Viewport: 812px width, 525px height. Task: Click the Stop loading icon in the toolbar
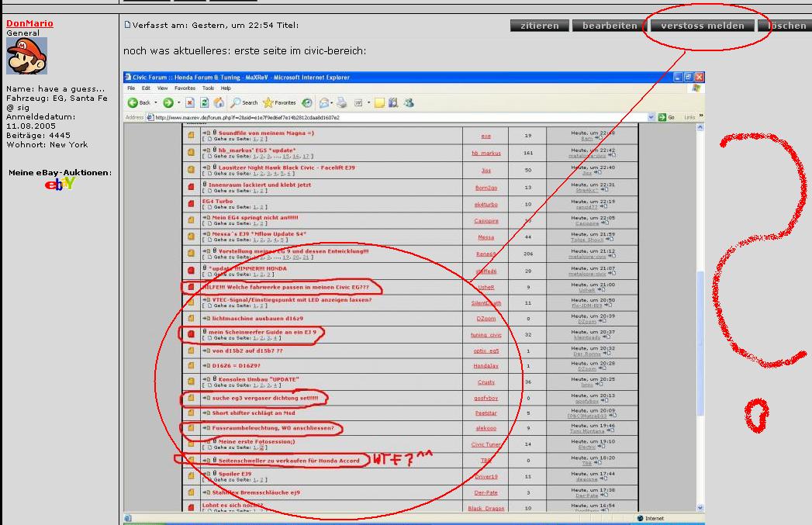click(x=190, y=102)
